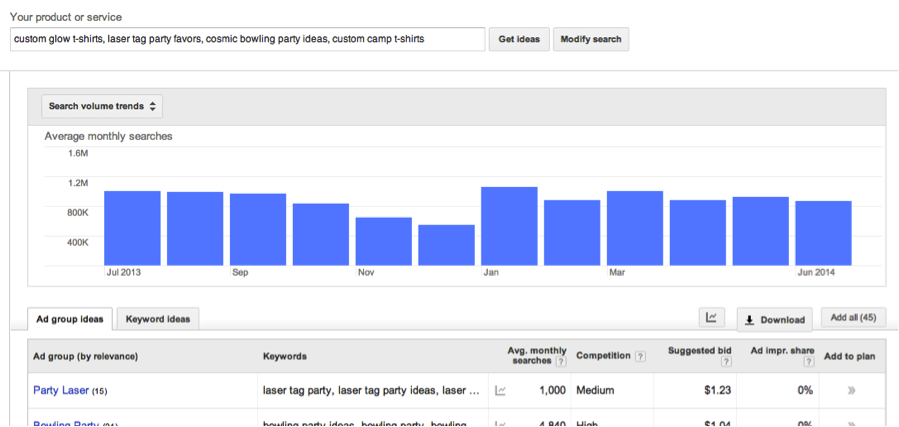Select the Ad group ideas tab
Viewport: 899px width, 427px height.
pos(69,319)
